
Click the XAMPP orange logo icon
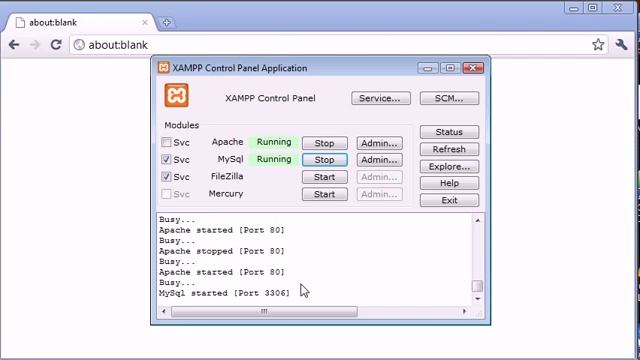pyautogui.click(x=176, y=95)
